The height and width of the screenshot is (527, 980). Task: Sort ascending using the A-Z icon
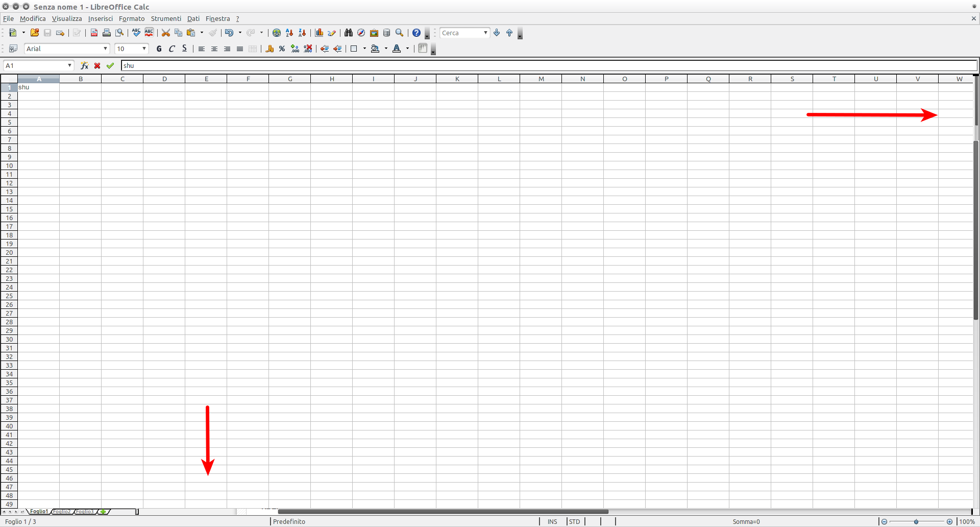(289, 33)
